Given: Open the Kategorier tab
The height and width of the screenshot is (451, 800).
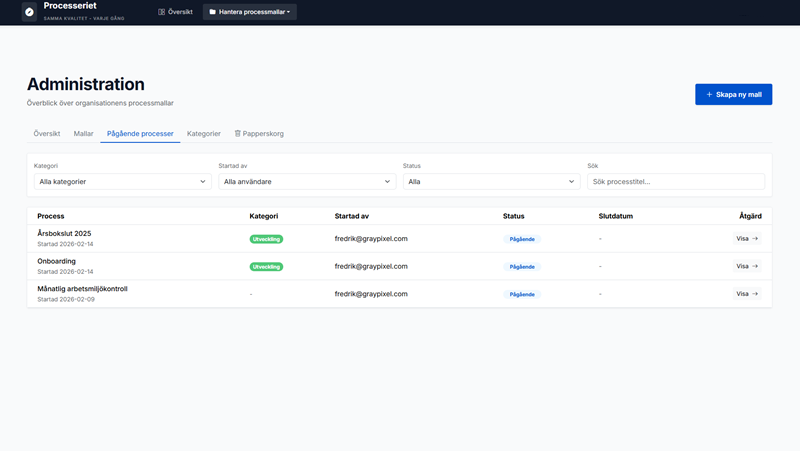Looking at the screenshot, I should coord(204,133).
